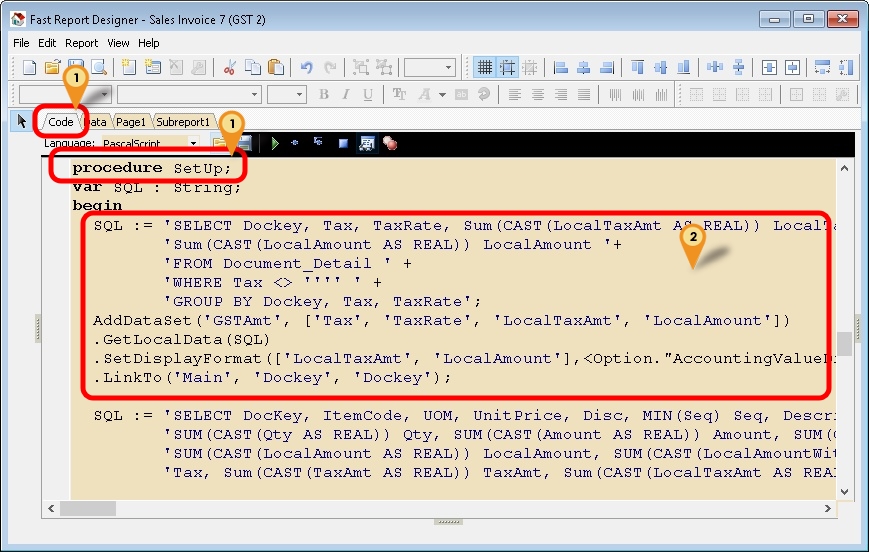Align horizontal centers of selected objects
Viewport: 869px width, 552px height.
tap(584, 68)
